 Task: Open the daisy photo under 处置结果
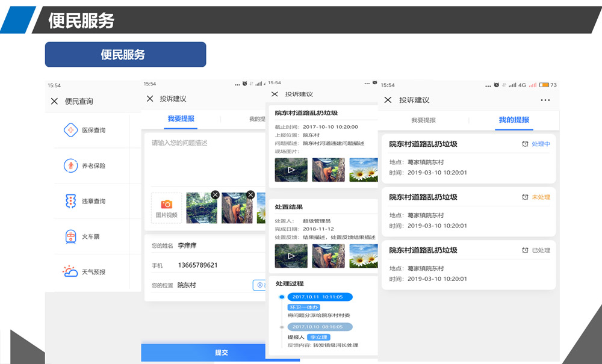(364, 256)
